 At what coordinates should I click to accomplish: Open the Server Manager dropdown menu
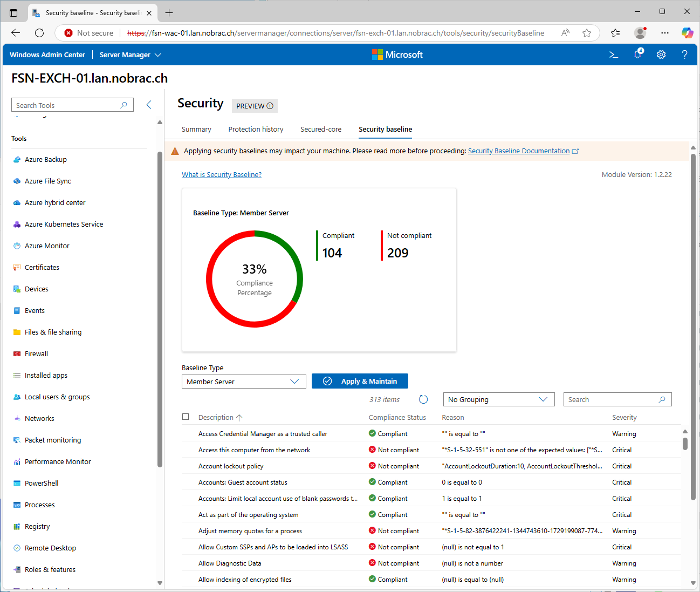click(x=131, y=55)
